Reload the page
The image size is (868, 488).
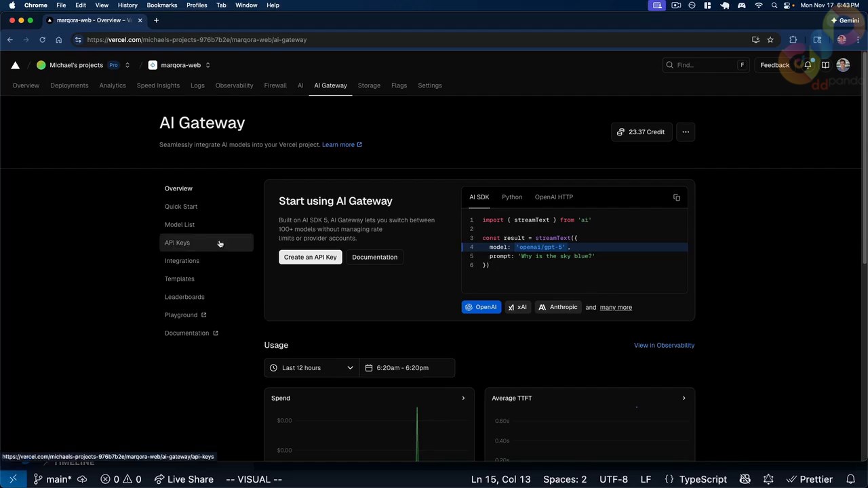(42, 40)
